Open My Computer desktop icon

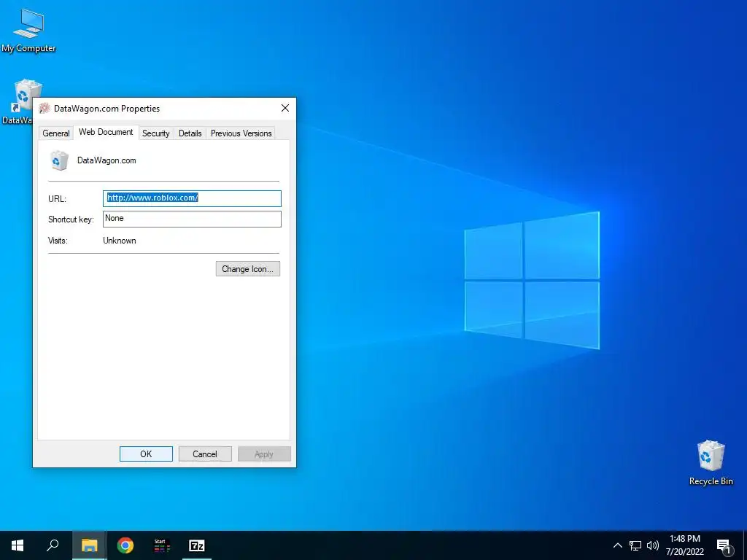pyautogui.click(x=28, y=31)
